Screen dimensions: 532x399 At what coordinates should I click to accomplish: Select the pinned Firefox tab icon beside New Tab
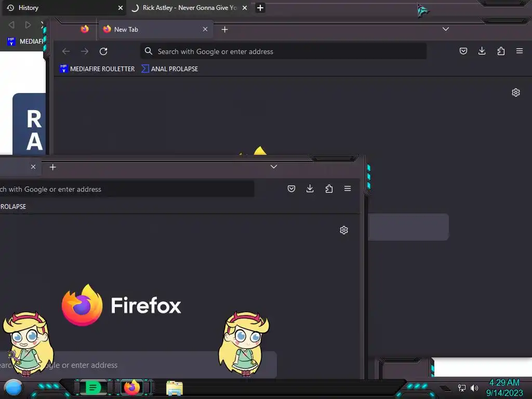tap(85, 29)
